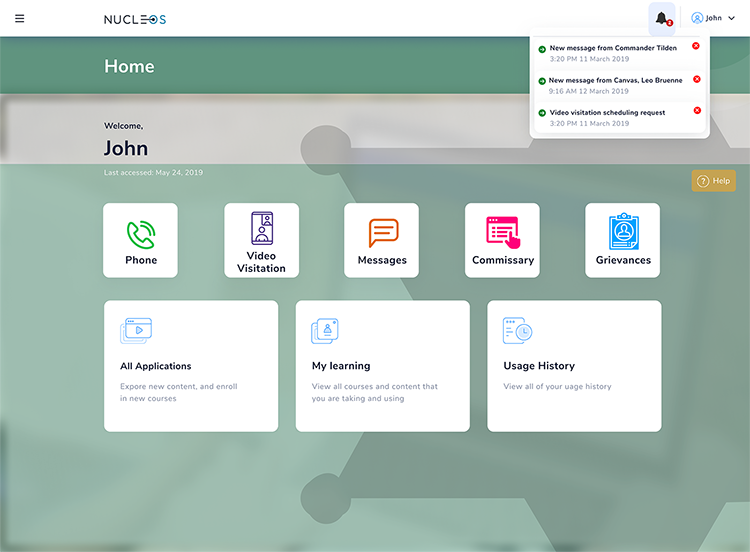Click the Usage History card icon
Image resolution: width=750 pixels, height=552 pixels.
pyautogui.click(x=518, y=331)
